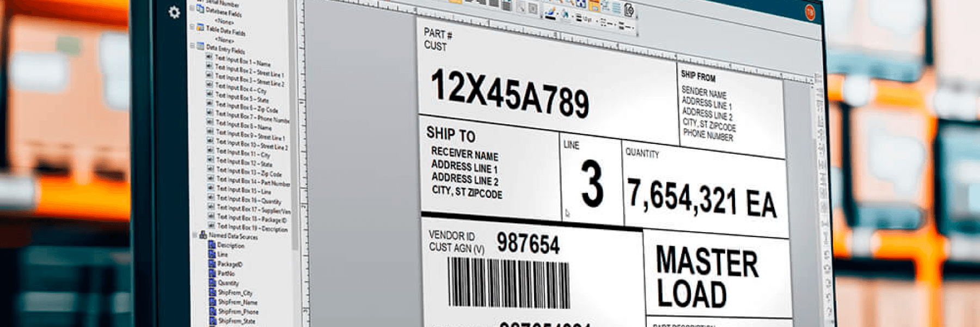Select 'Text Input Box 13 - Zip Code'
The height and width of the screenshot is (327, 980).
249,172
